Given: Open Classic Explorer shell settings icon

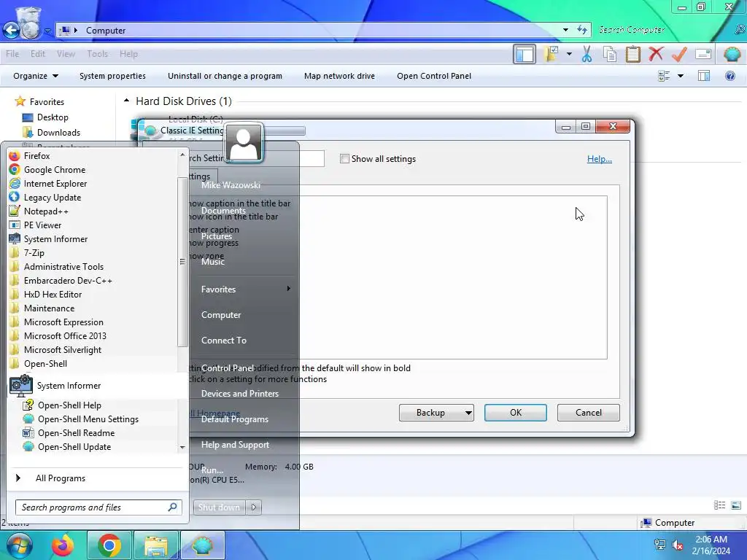Looking at the screenshot, I should coord(732,54).
